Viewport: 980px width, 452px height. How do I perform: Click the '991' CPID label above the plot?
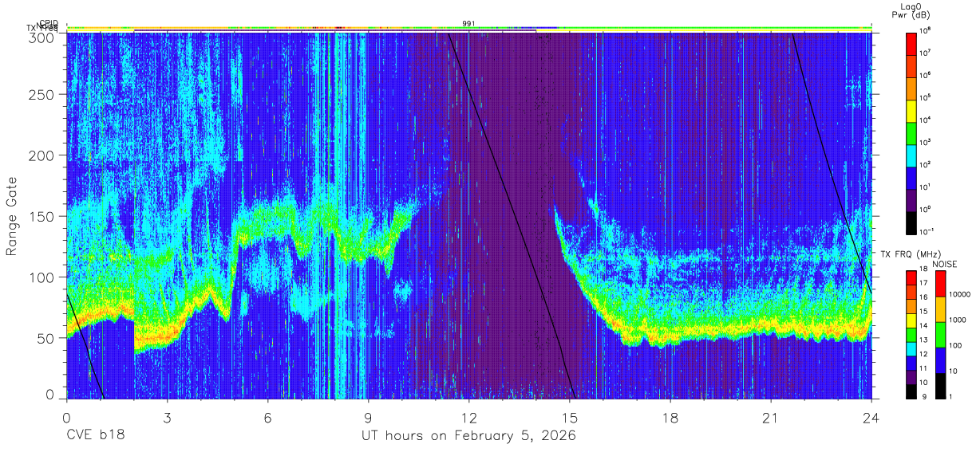pos(469,23)
